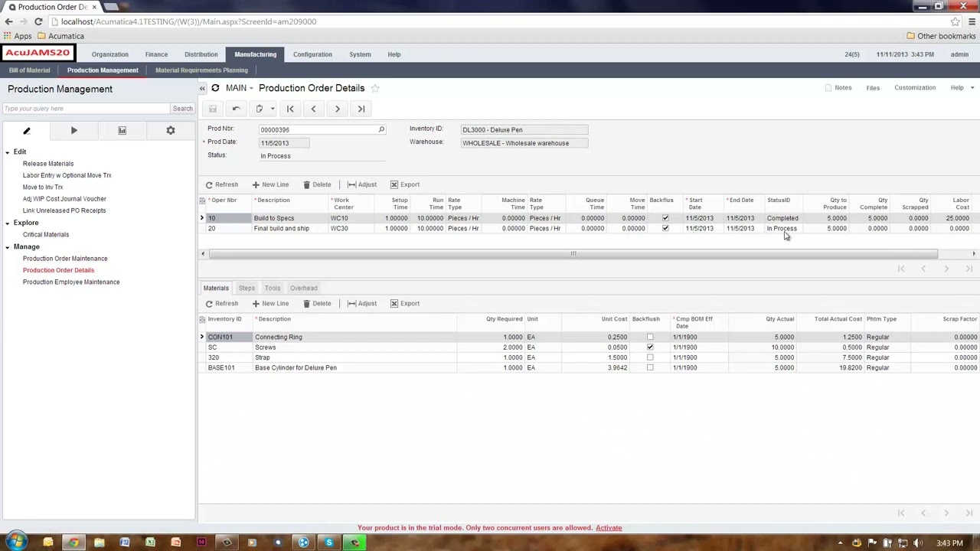Viewport: 980px width, 551px height.
Task: Click operations grid first page arrow
Action: (x=901, y=269)
